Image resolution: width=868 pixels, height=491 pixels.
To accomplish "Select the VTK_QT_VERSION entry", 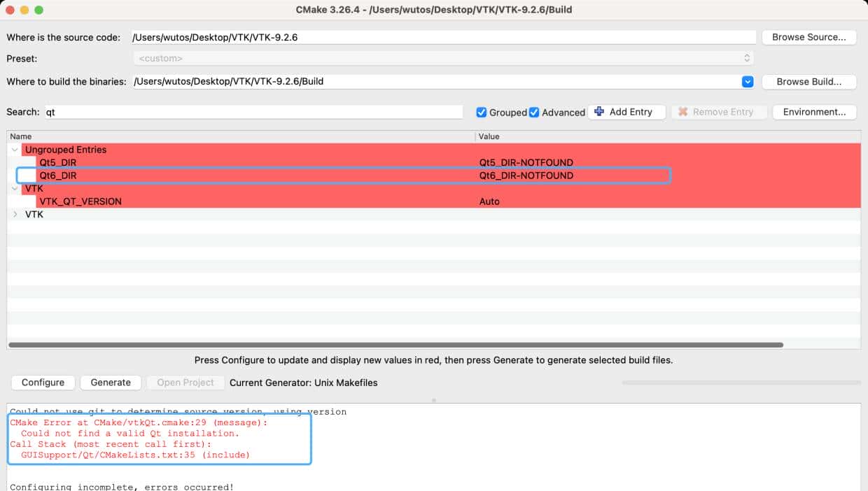I will pyautogui.click(x=80, y=201).
